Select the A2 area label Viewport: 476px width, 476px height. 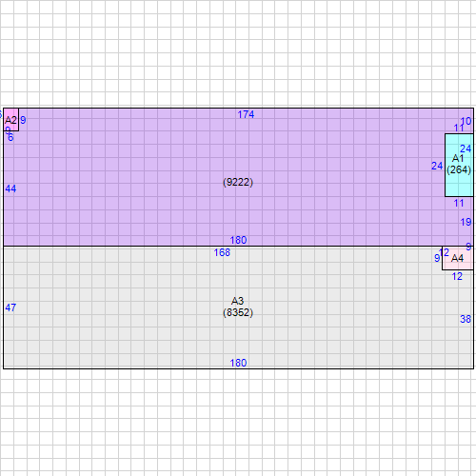[x=10, y=120]
